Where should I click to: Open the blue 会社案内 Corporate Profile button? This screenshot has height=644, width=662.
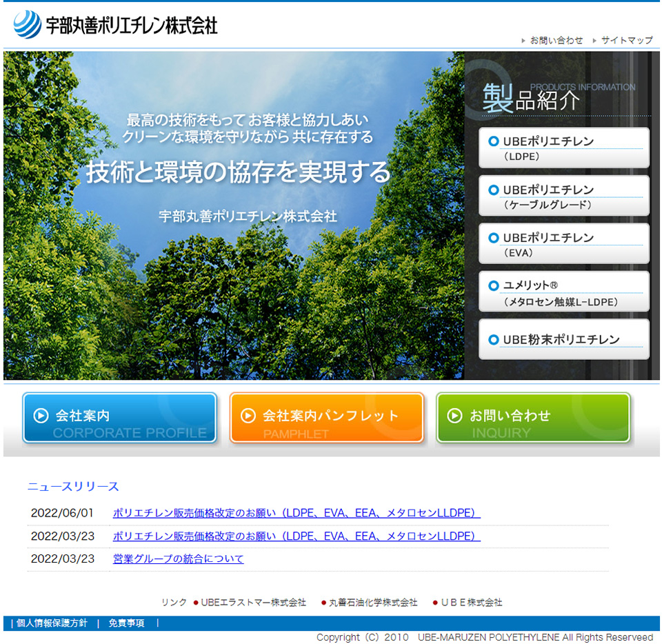tap(120, 418)
